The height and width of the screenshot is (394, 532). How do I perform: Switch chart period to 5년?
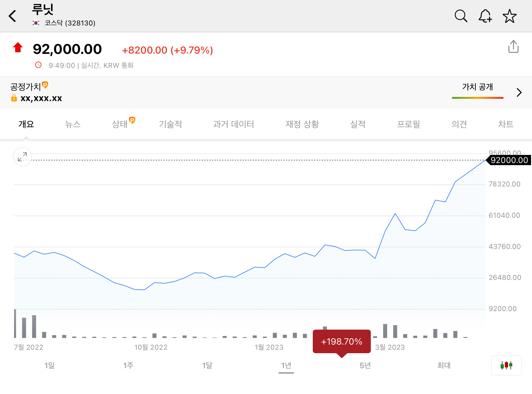(x=365, y=366)
